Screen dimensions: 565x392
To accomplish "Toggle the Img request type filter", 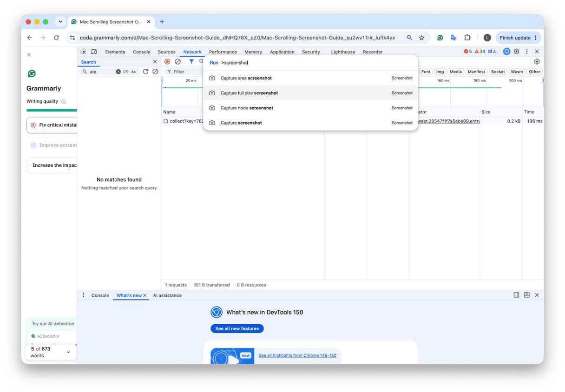I will pyautogui.click(x=440, y=72).
